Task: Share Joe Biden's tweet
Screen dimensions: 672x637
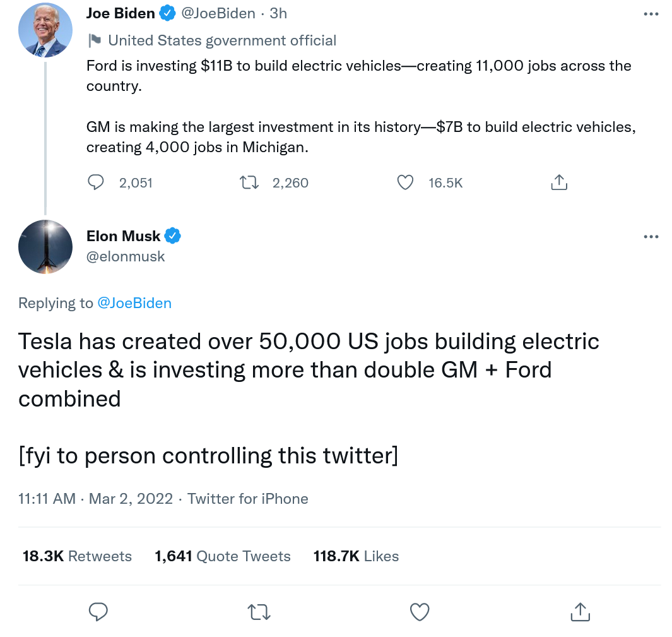Action: [559, 182]
